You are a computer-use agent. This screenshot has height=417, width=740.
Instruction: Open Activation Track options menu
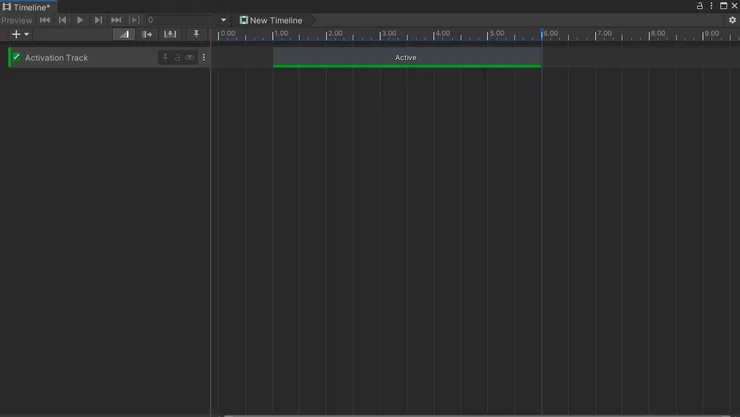pos(204,57)
